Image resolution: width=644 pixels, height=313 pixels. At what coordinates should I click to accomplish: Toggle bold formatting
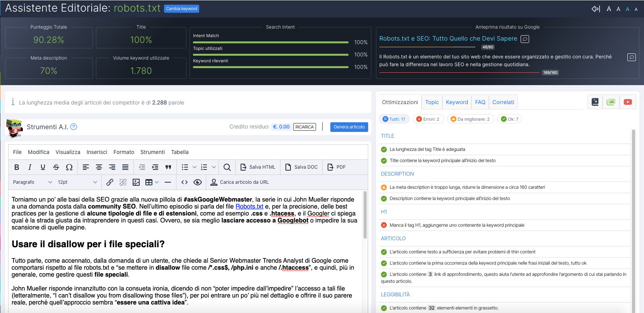point(17,167)
